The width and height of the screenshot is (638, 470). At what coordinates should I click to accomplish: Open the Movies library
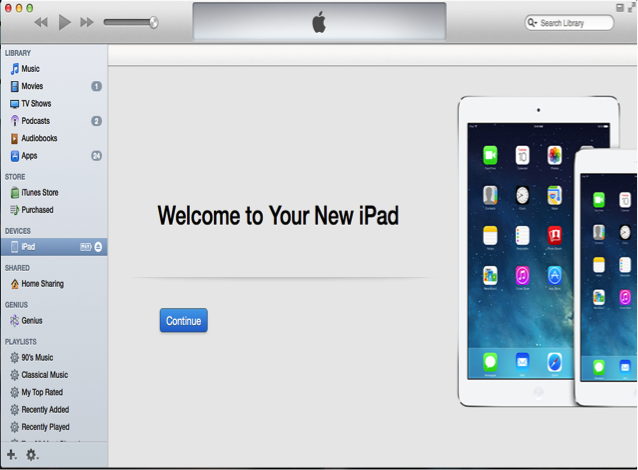[x=32, y=86]
